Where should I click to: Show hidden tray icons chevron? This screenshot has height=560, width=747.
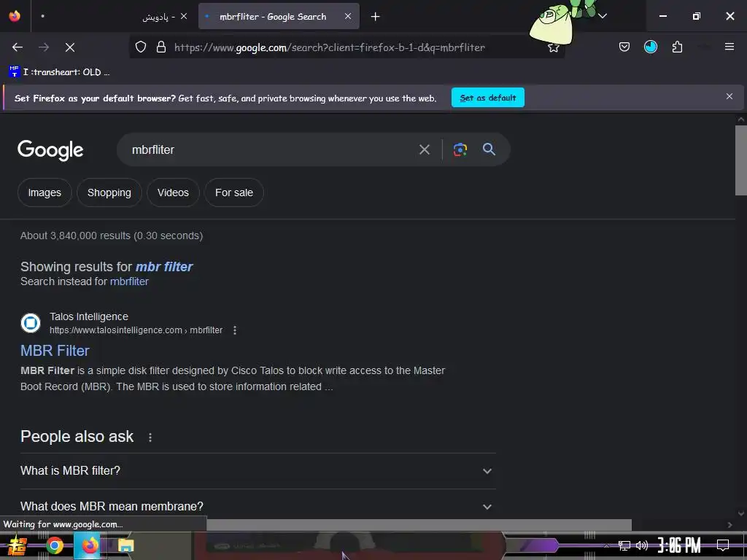(607, 545)
